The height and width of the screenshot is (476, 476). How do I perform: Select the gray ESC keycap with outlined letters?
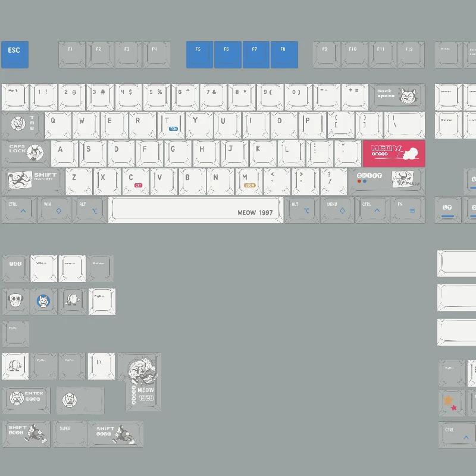coord(15,269)
